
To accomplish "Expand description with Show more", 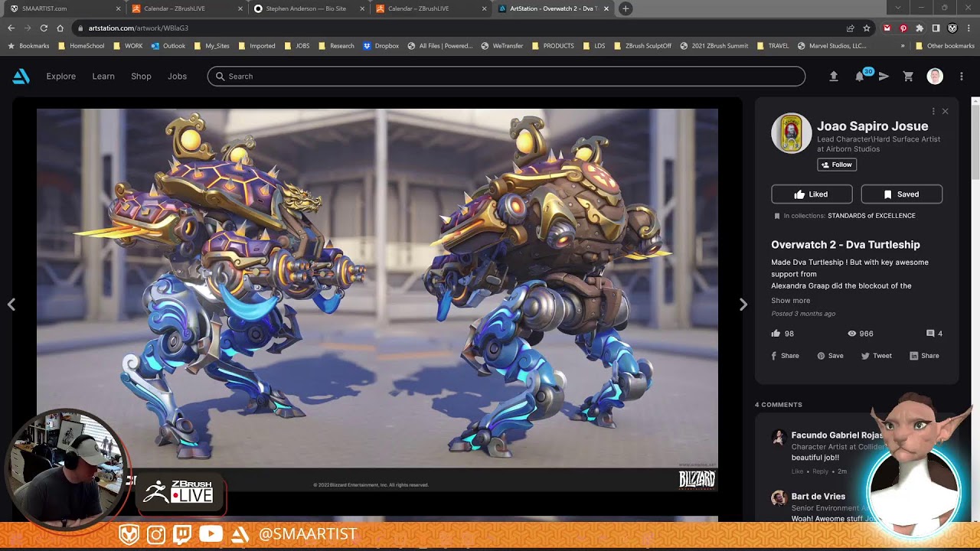I will click(x=790, y=301).
